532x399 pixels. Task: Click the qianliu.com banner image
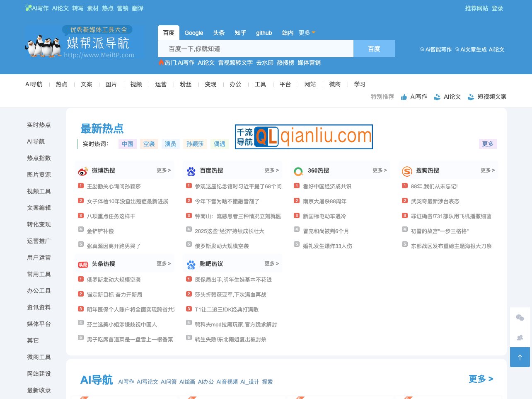coord(304,136)
